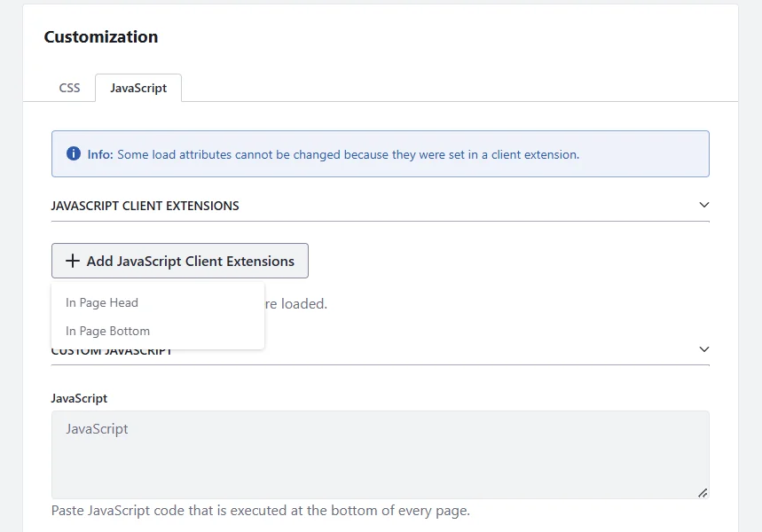Open the Add JavaScript Client Extensions dropdown
The width and height of the screenshot is (762, 532).
pyautogui.click(x=179, y=261)
